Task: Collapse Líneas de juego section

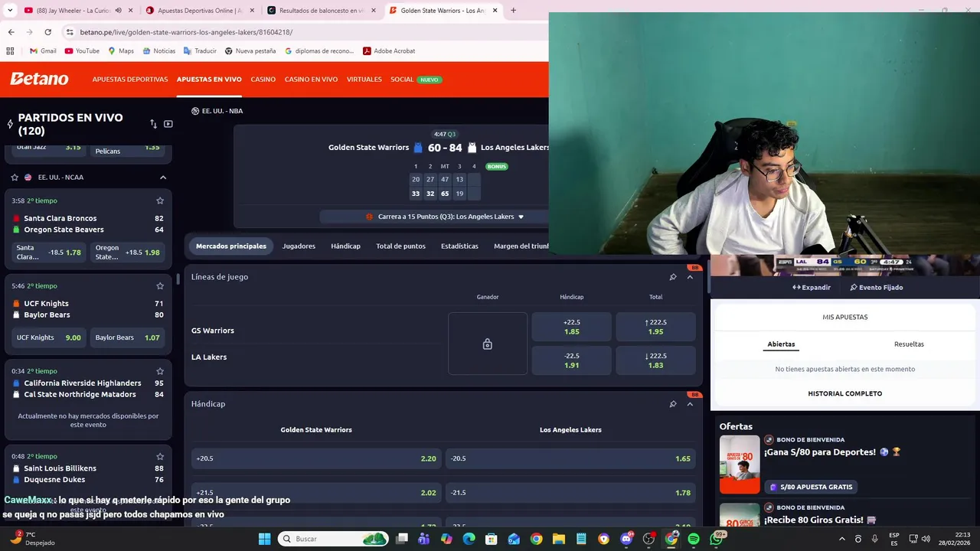Action: [x=690, y=277]
